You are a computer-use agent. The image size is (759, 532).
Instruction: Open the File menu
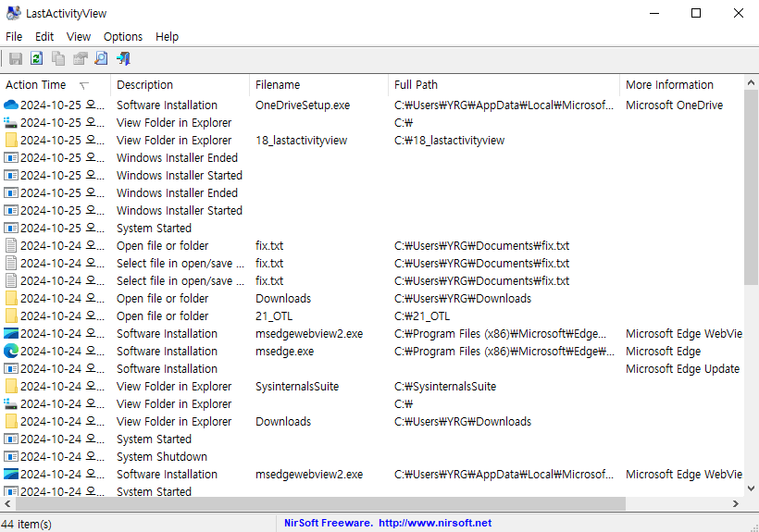[14, 37]
